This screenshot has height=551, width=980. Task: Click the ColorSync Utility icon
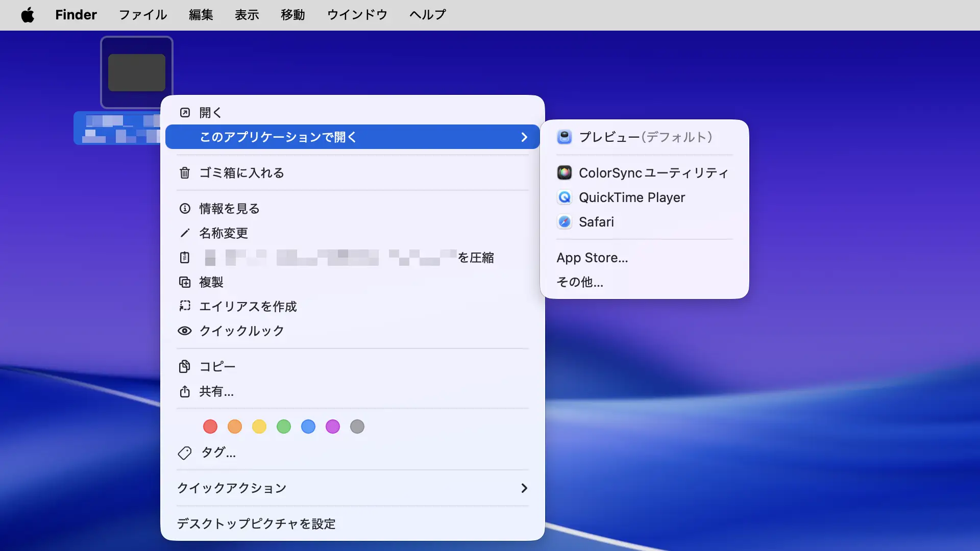(564, 172)
